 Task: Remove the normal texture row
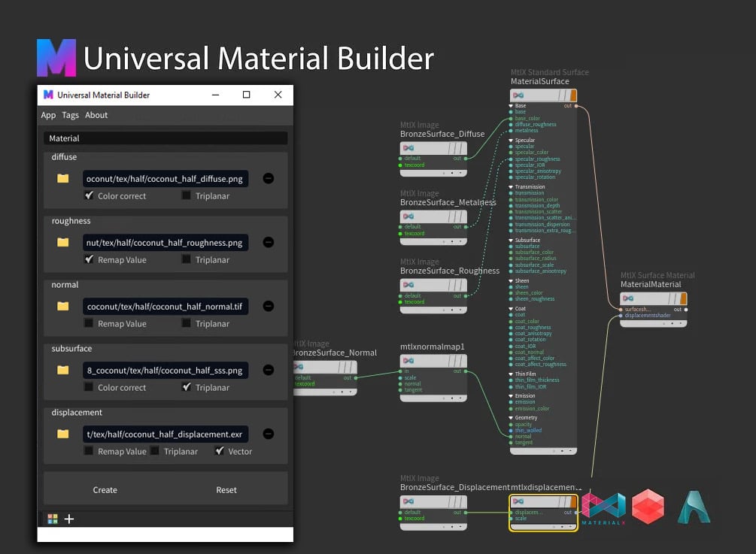coord(269,307)
